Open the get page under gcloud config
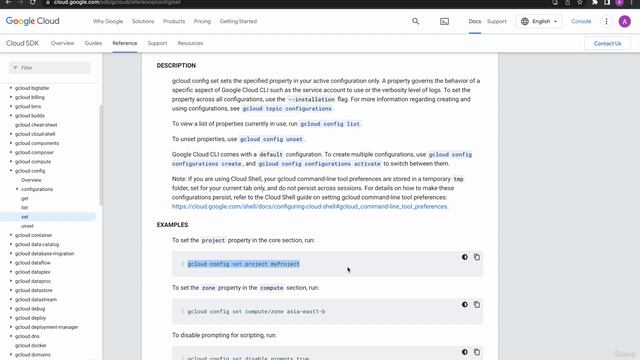This screenshot has height=360, width=640. click(24, 198)
